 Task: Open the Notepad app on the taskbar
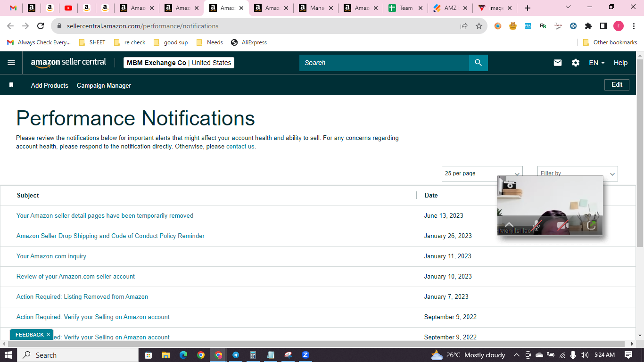coord(271,355)
